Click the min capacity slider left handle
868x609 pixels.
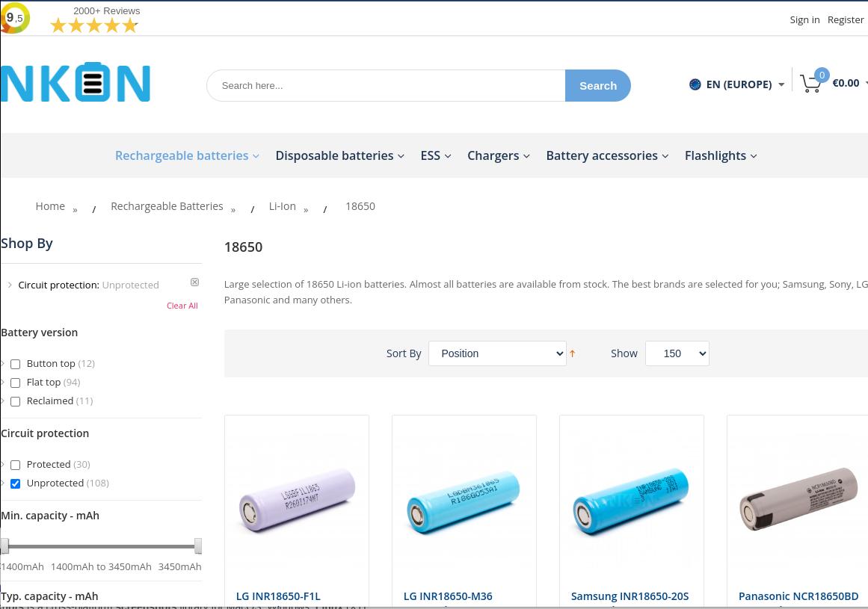(5, 546)
